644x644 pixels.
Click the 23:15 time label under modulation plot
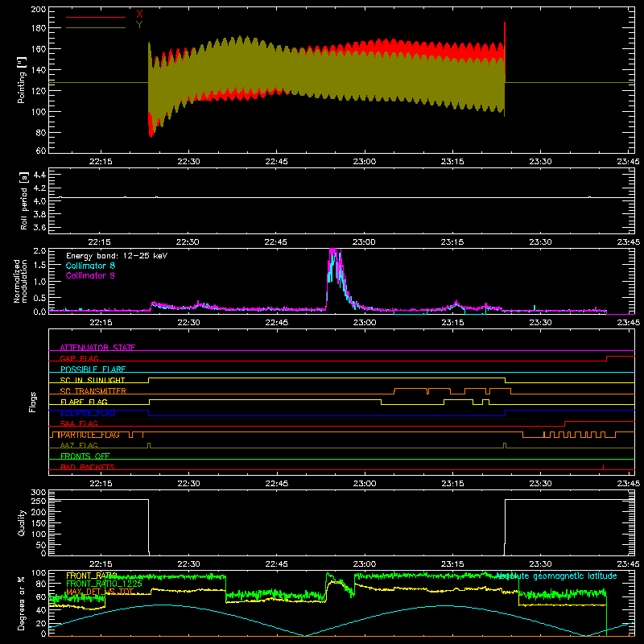tap(452, 323)
